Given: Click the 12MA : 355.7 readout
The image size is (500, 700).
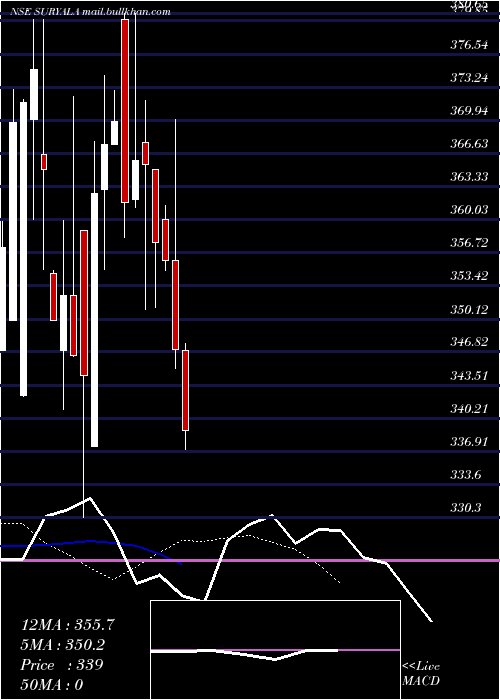Looking at the screenshot, I should click(68, 625).
